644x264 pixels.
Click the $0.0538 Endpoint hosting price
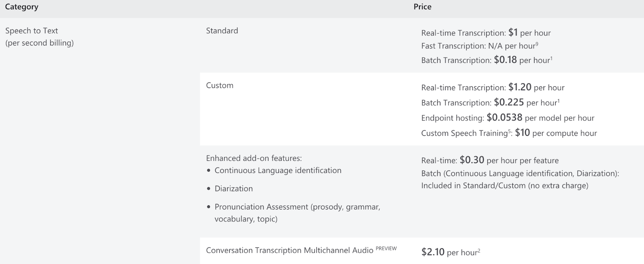point(504,117)
